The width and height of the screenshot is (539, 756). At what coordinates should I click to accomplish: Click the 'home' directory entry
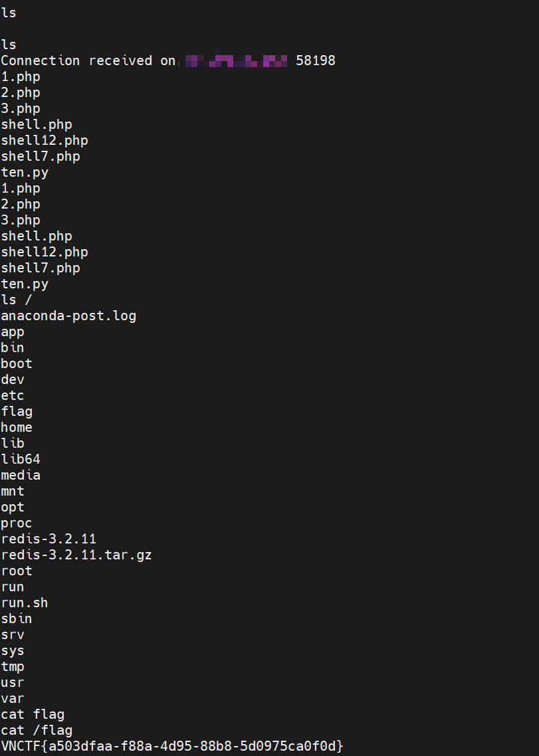click(x=17, y=428)
